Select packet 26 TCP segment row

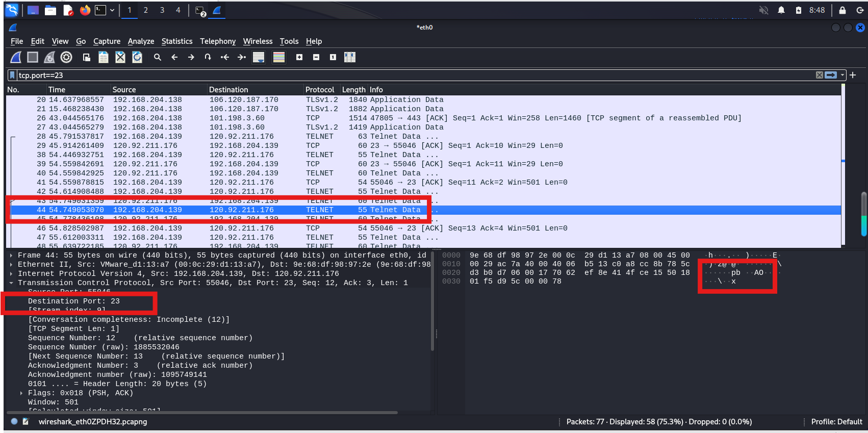423,118
